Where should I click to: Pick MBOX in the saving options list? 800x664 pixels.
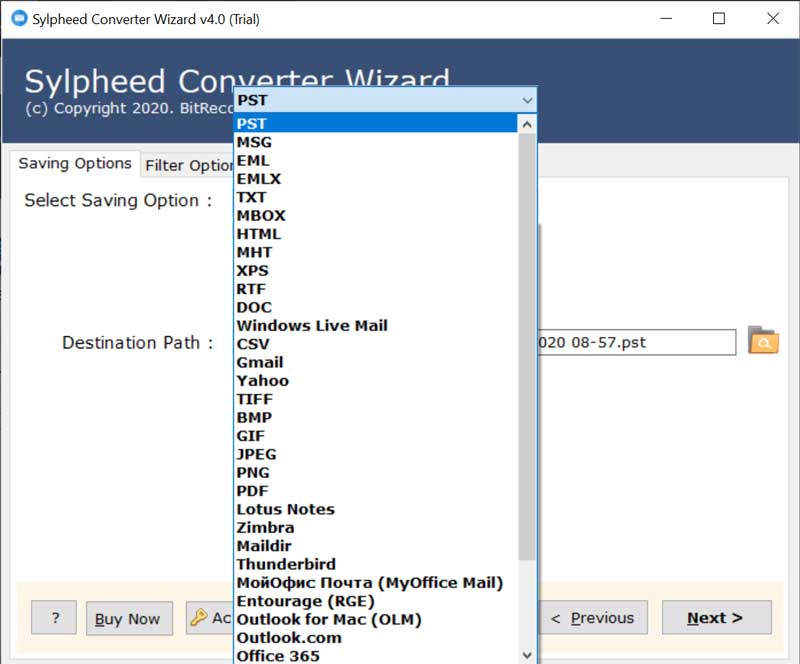click(376, 215)
